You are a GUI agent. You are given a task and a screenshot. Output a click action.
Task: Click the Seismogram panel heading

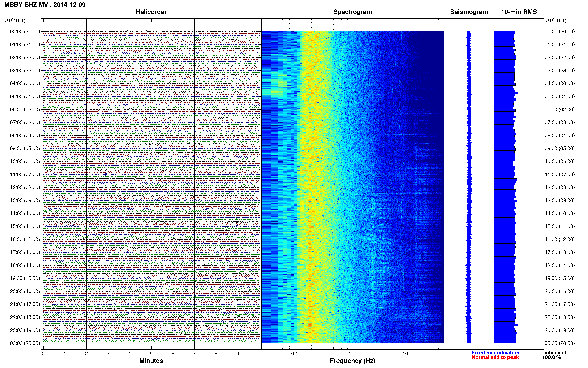(x=469, y=12)
